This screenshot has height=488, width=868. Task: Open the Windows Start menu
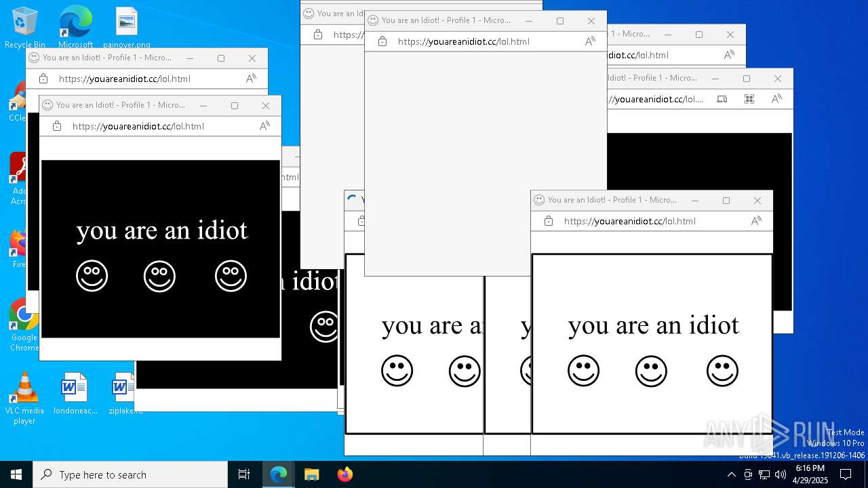click(16, 474)
